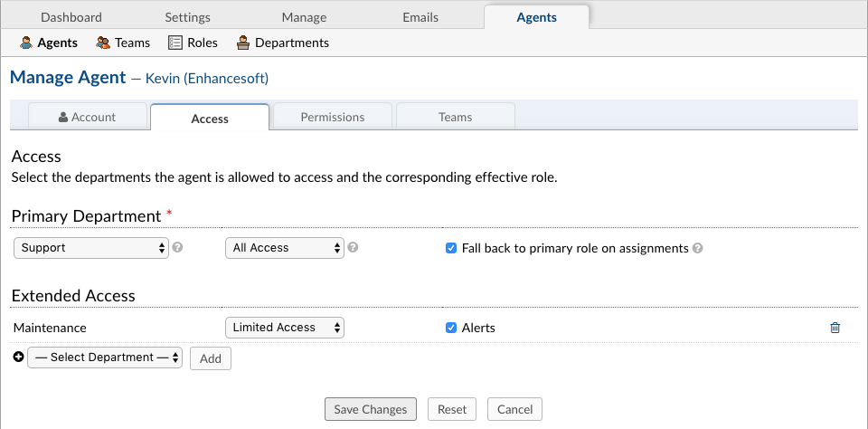Open the Limited Access dropdown for Maintenance
This screenshot has height=429, width=868.
pyautogui.click(x=285, y=328)
